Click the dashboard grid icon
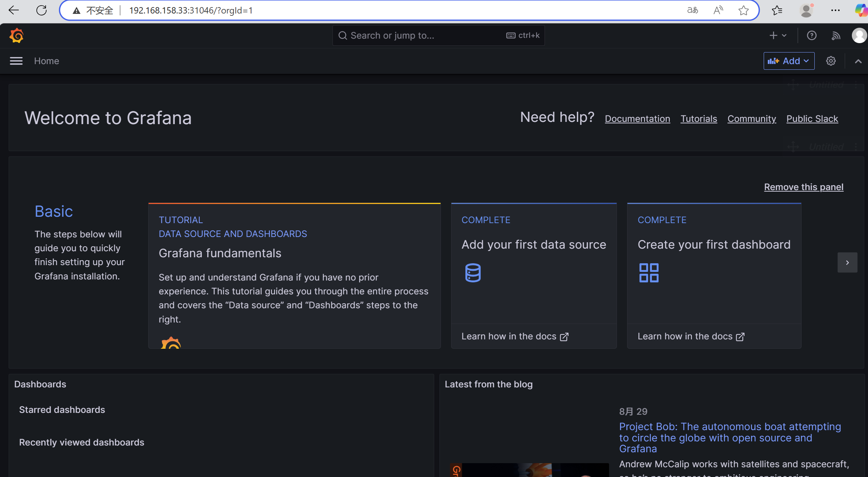Image resolution: width=868 pixels, height=477 pixels. (649, 273)
